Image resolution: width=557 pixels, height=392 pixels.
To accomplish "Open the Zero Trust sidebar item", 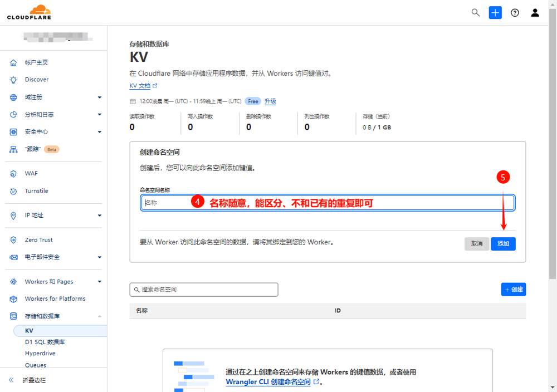I will (x=39, y=240).
